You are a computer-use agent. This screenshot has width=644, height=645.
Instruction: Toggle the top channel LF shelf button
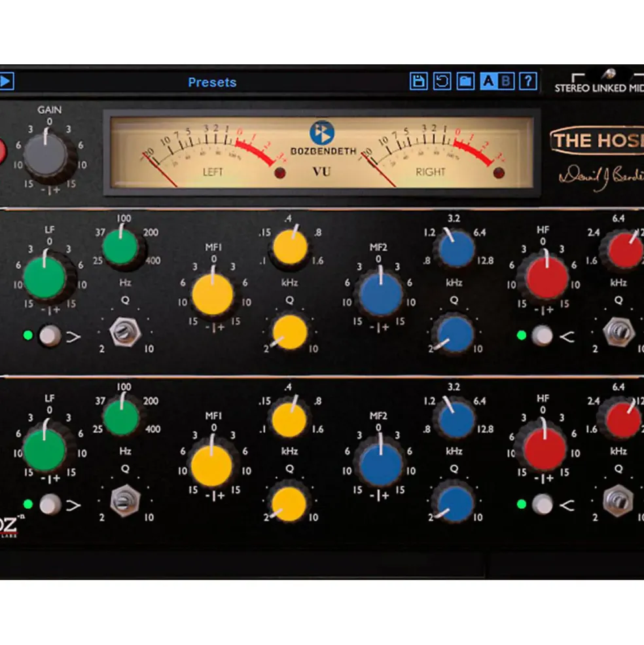tap(50, 335)
